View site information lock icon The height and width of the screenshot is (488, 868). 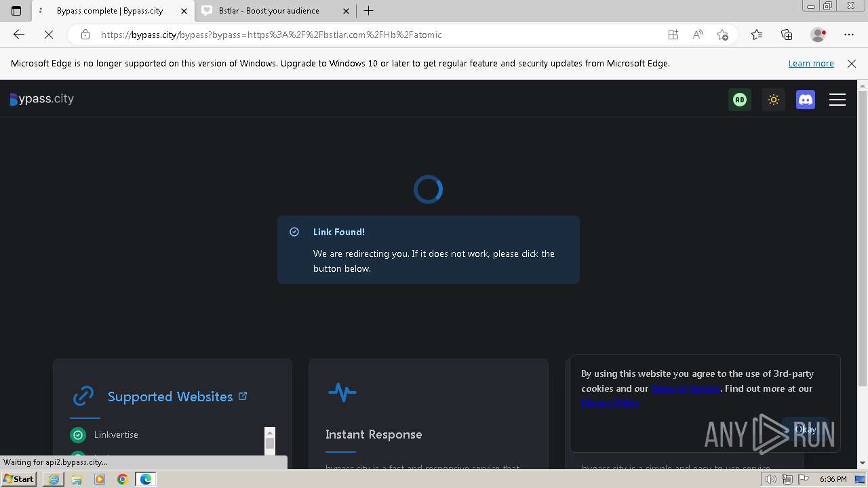click(x=85, y=35)
